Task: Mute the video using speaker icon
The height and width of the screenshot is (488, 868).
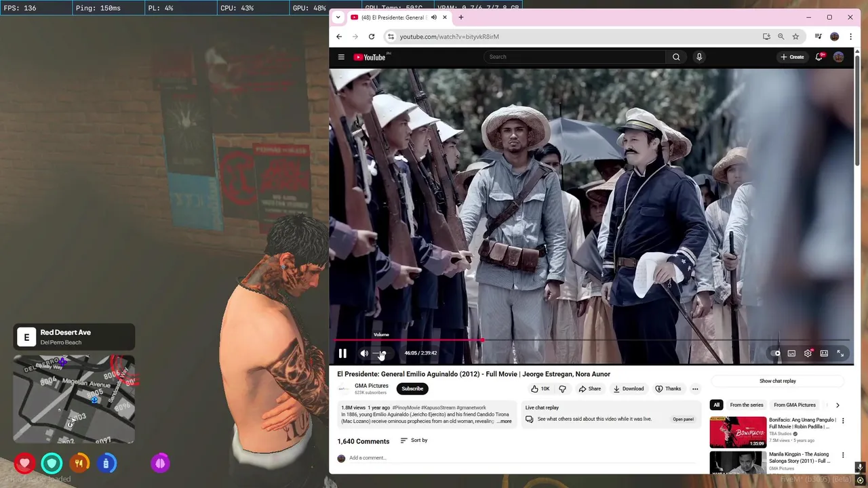Action: pyautogui.click(x=364, y=353)
